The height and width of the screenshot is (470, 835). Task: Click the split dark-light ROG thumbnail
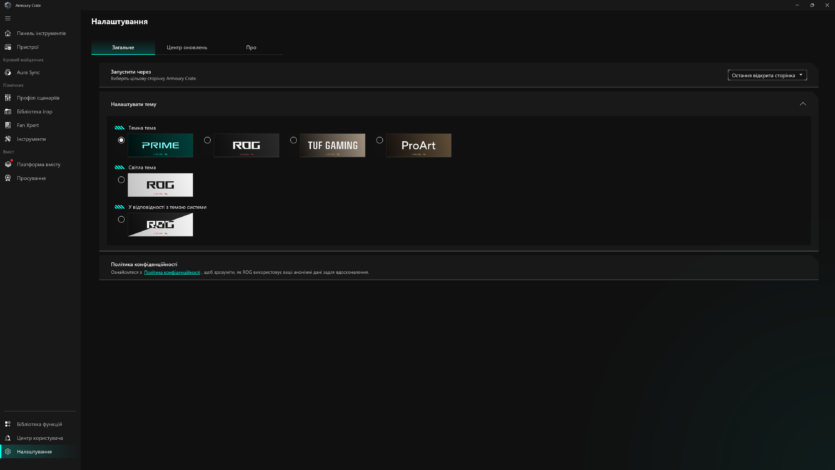[x=160, y=225]
